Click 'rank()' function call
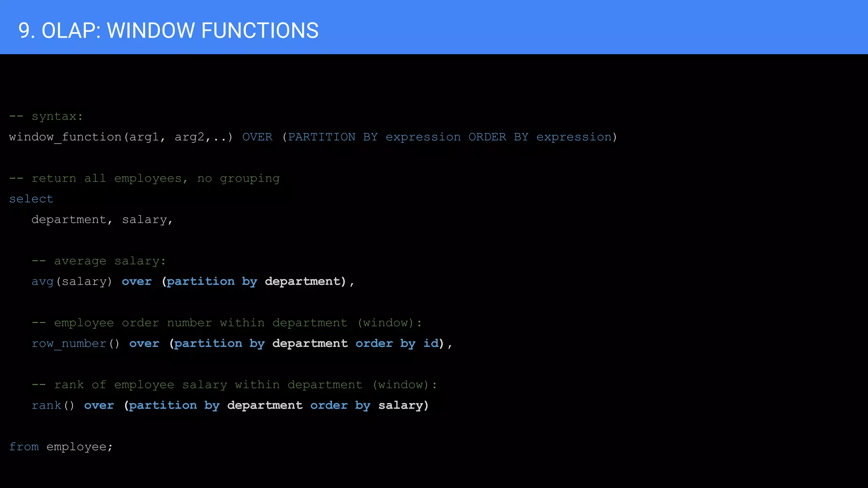This screenshot has width=868, height=488. pyautogui.click(x=53, y=405)
